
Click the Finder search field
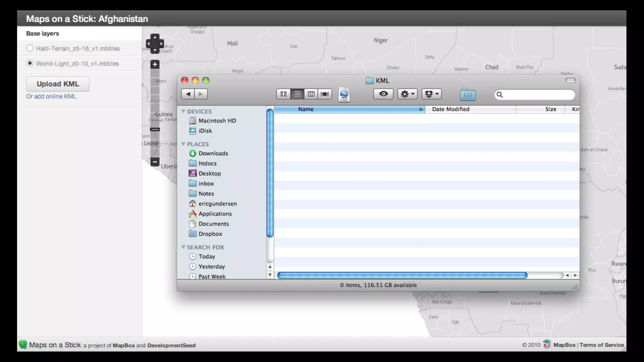point(538,95)
